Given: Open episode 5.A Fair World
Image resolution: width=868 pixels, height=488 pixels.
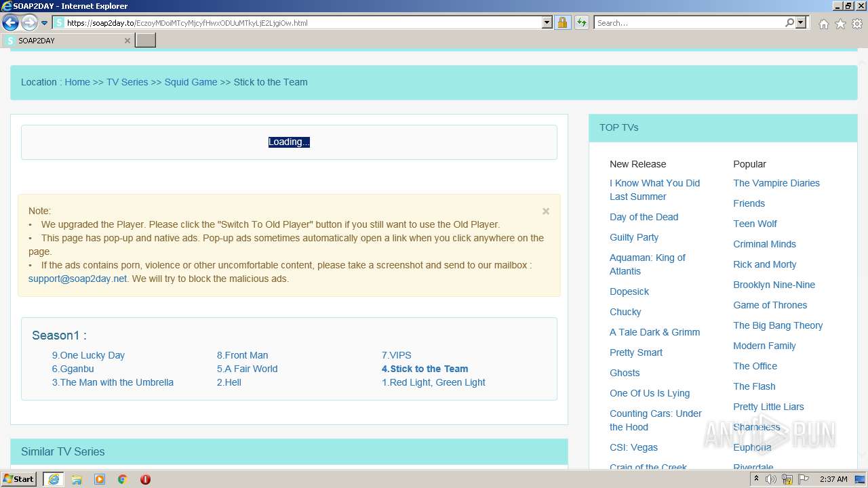Looking at the screenshot, I should click(x=247, y=369).
